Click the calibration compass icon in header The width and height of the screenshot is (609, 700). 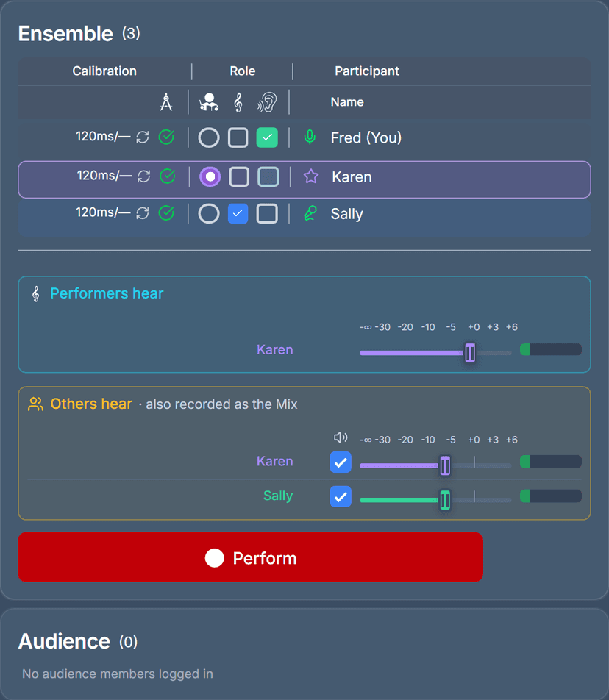166,101
